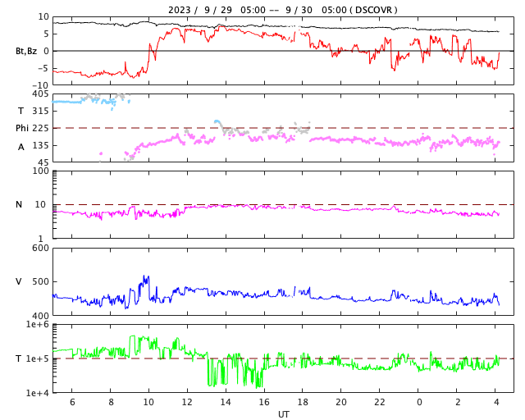Select the 'Phi' axis label
Screen dimensions: 525x420
click(x=22, y=128)
